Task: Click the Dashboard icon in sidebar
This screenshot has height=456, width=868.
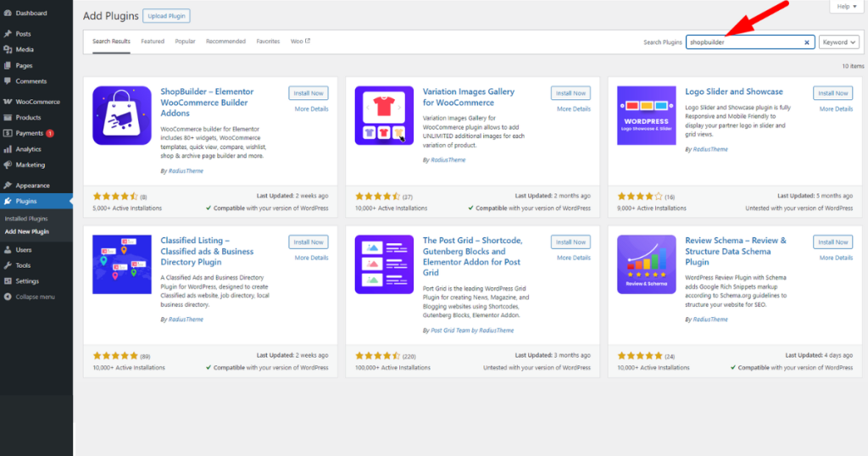Action: point(8,13)
